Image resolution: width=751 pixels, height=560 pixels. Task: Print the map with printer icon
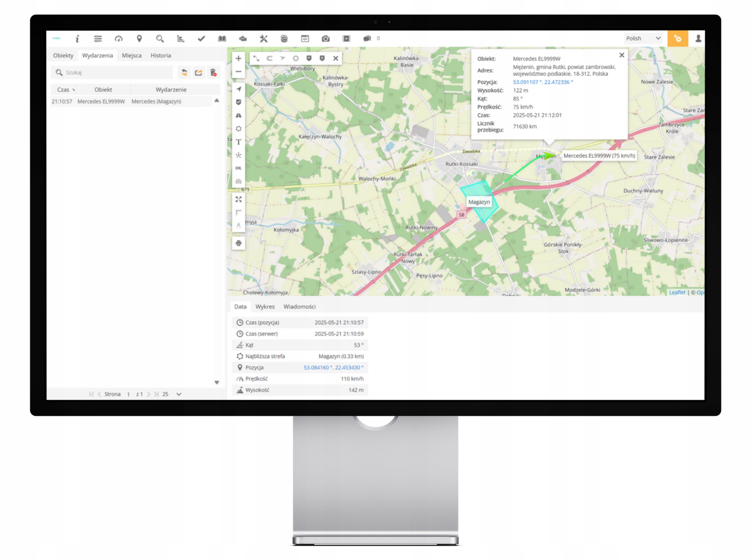(239, 243)
